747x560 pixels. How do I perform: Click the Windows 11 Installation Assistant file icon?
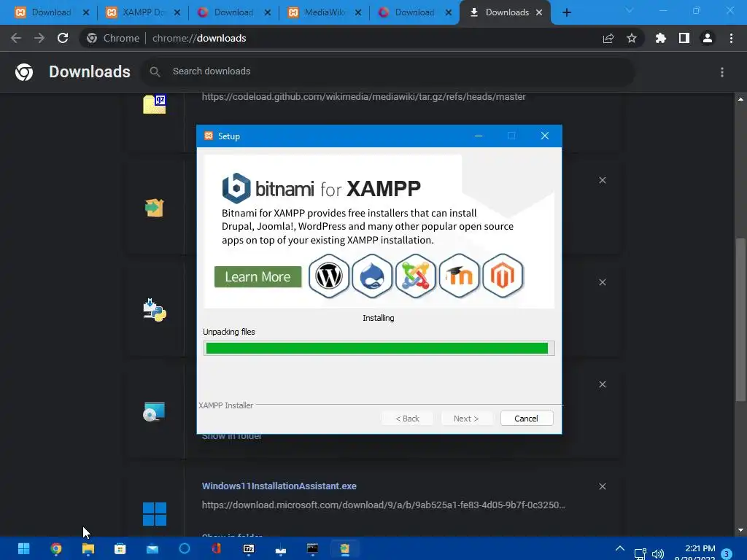155,514
